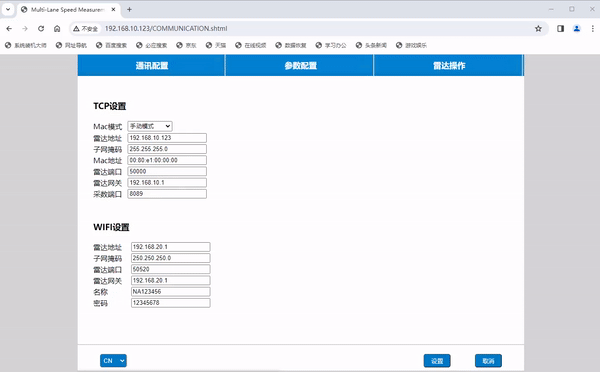The image size is (600, 372).
Task: Bookmark this page with the star
Action: click(x=538, y=29)
